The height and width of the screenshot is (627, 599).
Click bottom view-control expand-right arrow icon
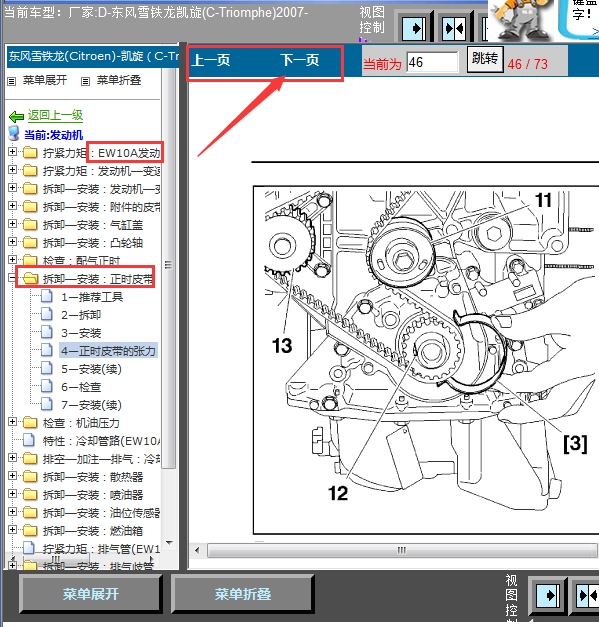pos(548,595)
